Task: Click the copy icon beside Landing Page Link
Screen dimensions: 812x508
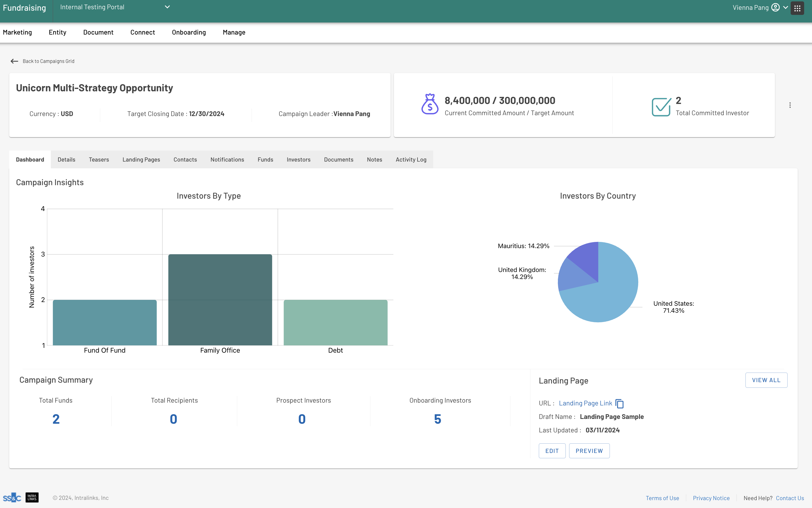Action: [x=619, y=403]
